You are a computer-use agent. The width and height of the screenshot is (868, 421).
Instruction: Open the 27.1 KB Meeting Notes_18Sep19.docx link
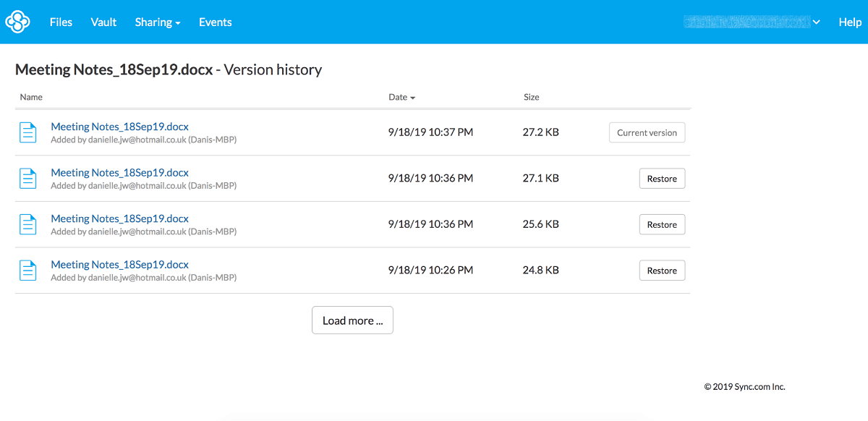[119, 173]
